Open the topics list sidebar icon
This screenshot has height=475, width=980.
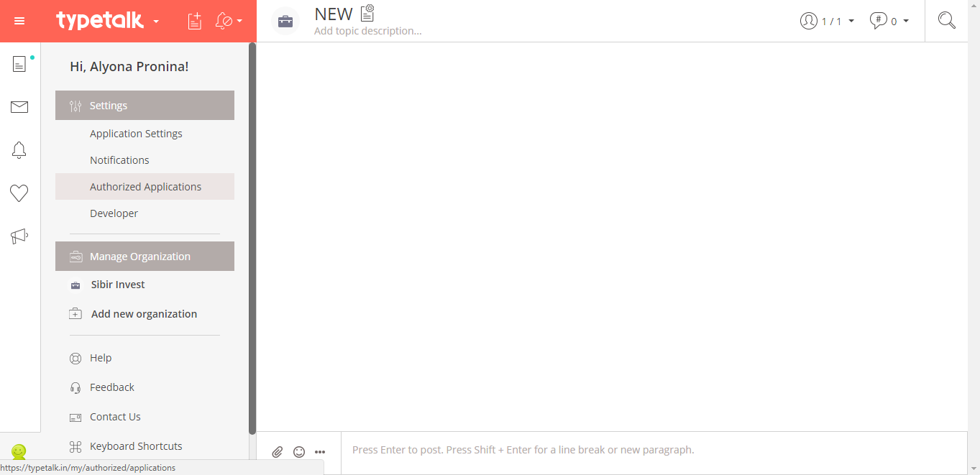19,64
